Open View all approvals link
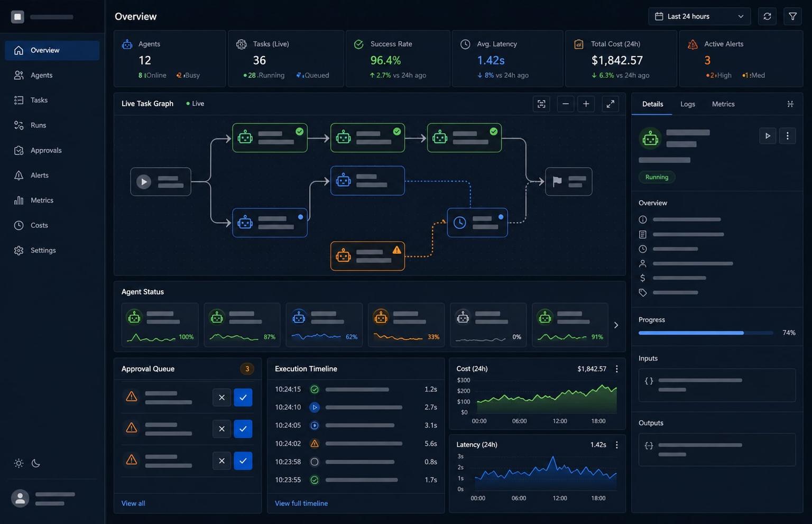Viewport: 812px width, 524px height. (x=133, y=503)
